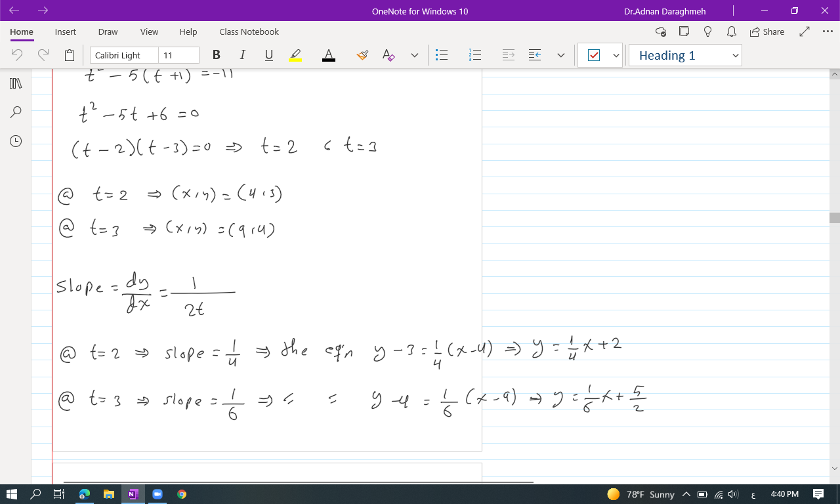Apply yellow text highlight color
Image resolution: width=840 pixels, height=504 pixels.
[x=295, y=55]
